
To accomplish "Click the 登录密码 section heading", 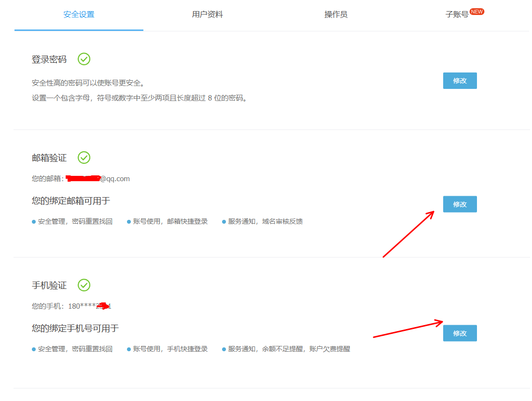I will click(x=49, y=59).
